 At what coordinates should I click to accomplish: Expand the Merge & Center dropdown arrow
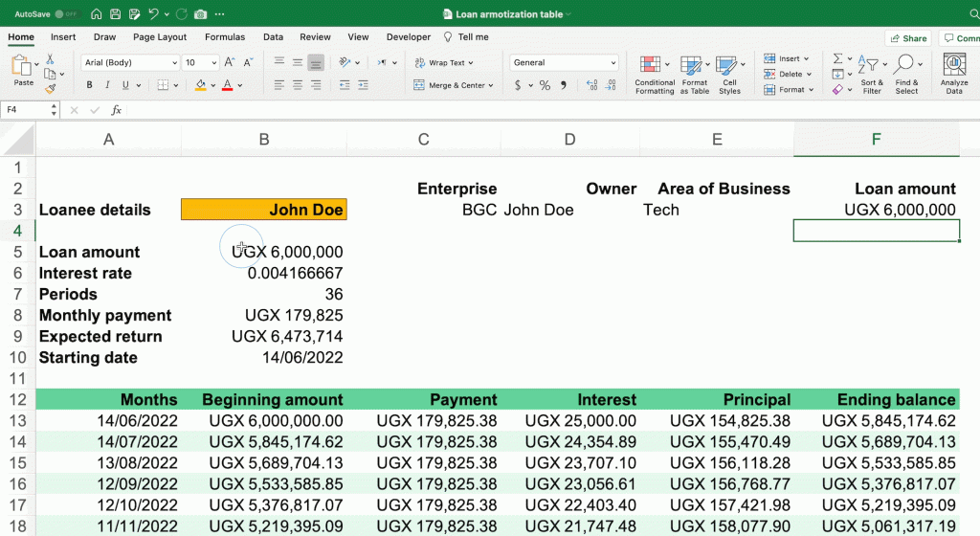pos(491,85)
